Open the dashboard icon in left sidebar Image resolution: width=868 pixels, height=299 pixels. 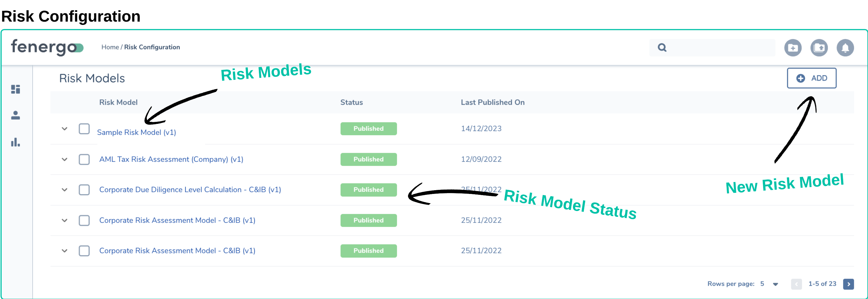pos(16,89)
